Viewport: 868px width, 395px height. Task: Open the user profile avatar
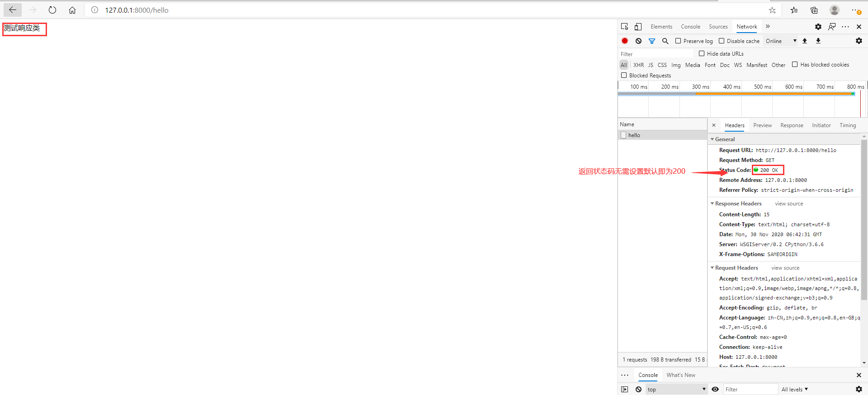click(x=835, y=10)
